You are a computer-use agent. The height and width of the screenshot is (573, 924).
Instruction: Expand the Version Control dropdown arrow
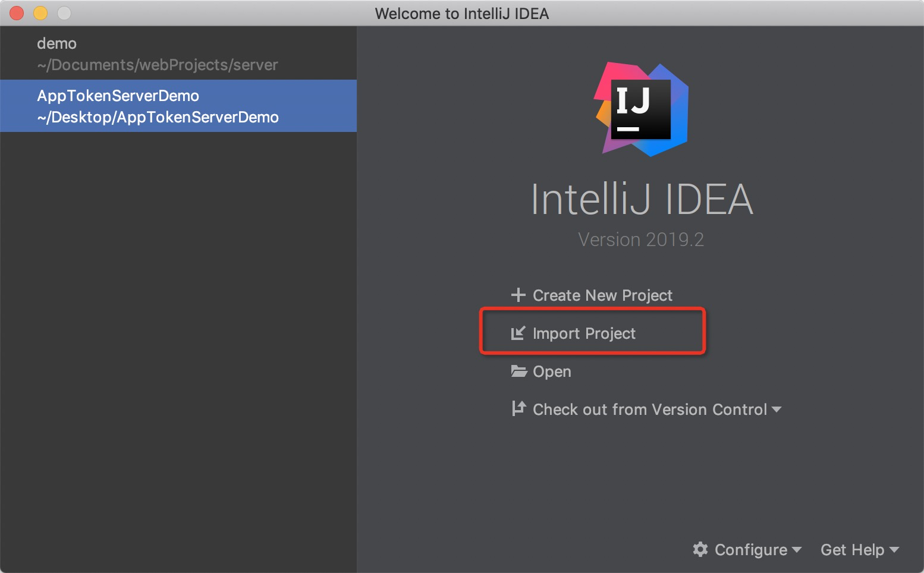click(x=776, y=410)
